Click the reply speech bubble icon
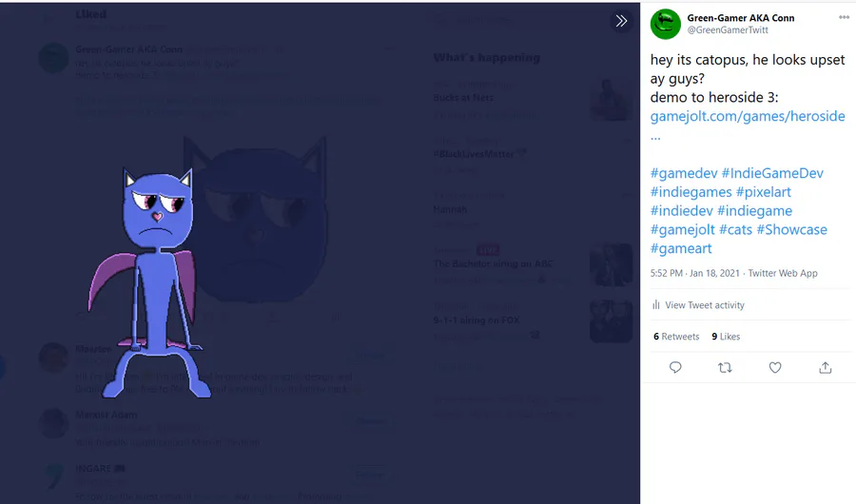The width and height of the screenshot is (856, 504). tap(675, 367)
